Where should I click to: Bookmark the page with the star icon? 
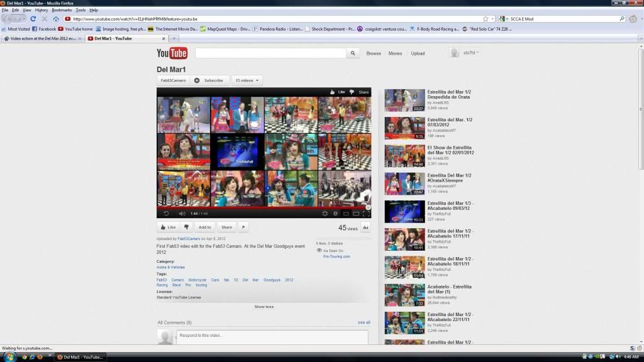[486, 19]
